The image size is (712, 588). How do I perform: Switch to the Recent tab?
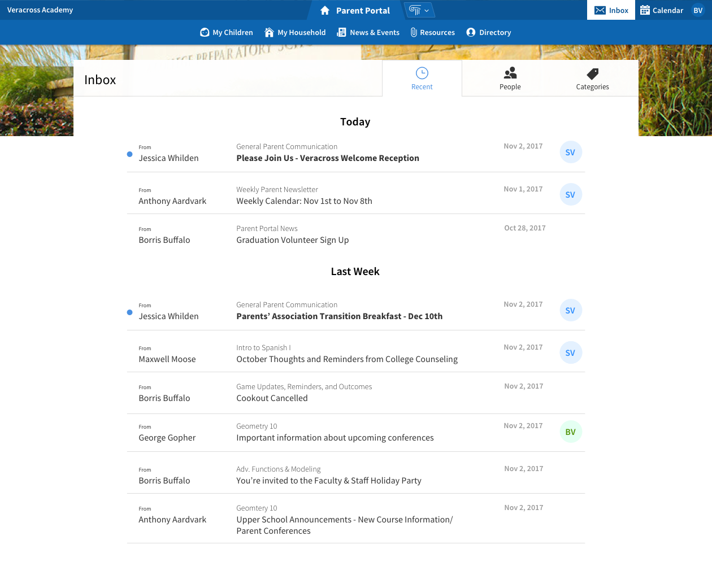(422, 78)
